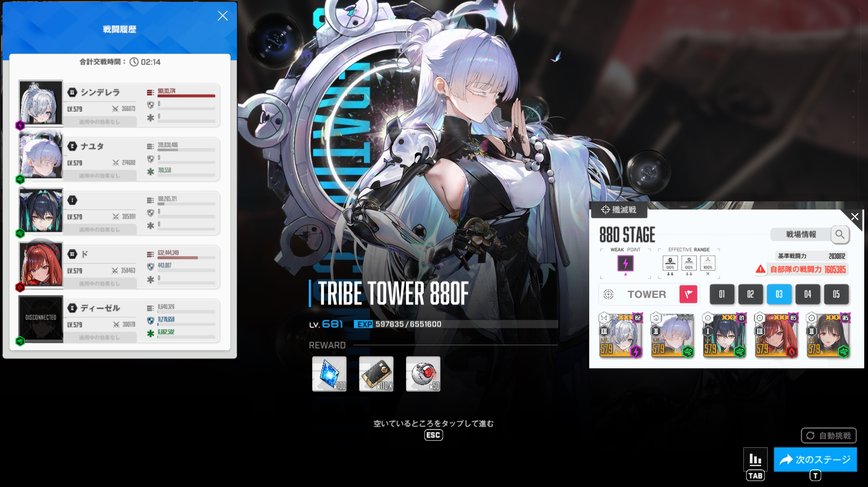Click the electric weak point icon
Screen dimensions: 868x487
click(625, 263)
